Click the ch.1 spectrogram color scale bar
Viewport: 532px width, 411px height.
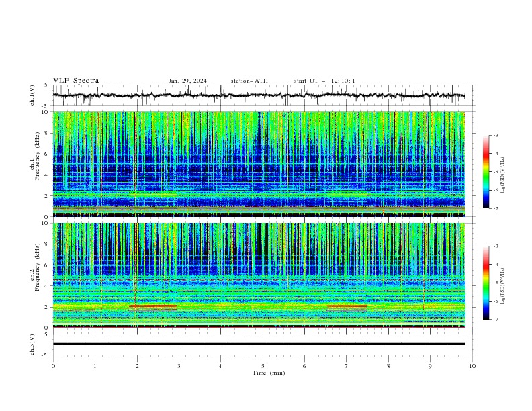click(486, 172)
